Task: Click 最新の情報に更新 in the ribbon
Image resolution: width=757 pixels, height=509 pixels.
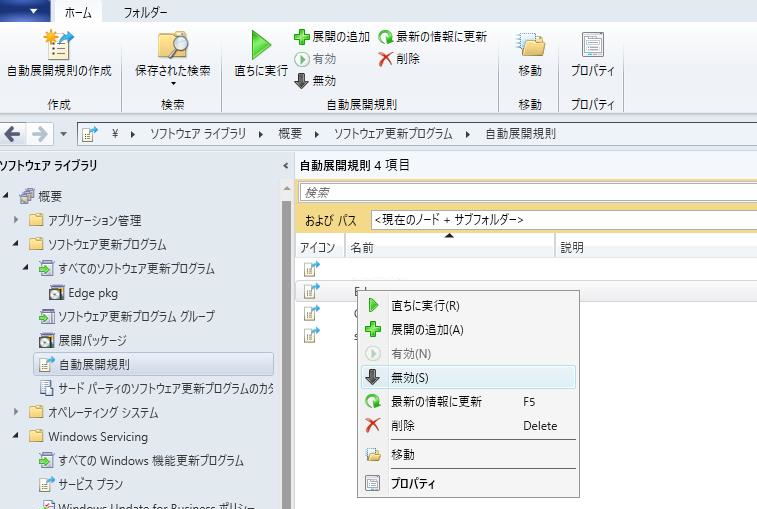Action: coord(432,37)
